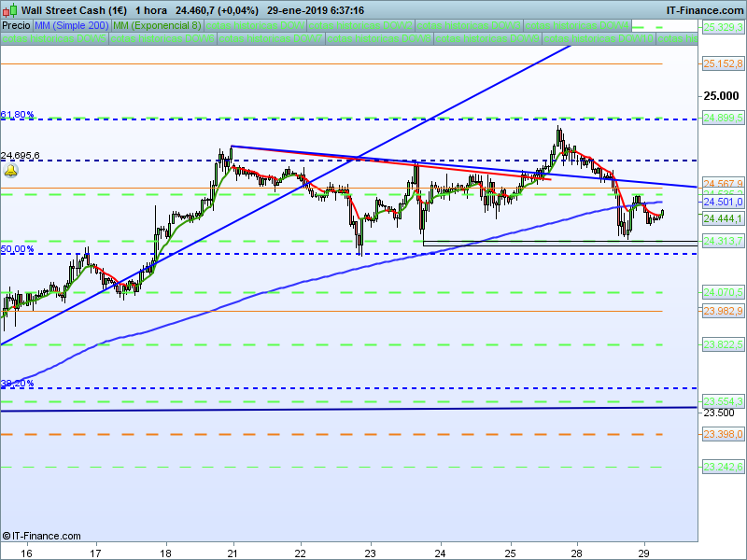Click the candlestick chart icon in title bar
Screen dimensions: 747x560
[x=9, y=10]
